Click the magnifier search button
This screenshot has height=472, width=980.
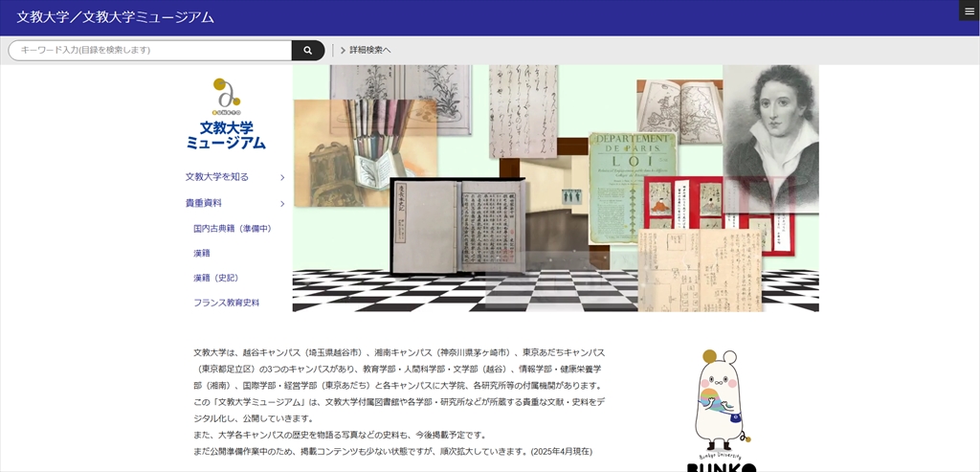(307, 50)
